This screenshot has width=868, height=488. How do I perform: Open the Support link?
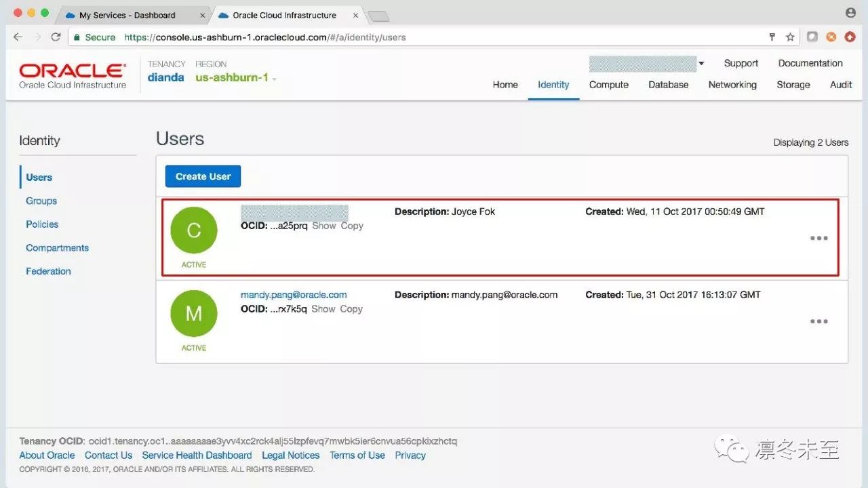(741, 63)
